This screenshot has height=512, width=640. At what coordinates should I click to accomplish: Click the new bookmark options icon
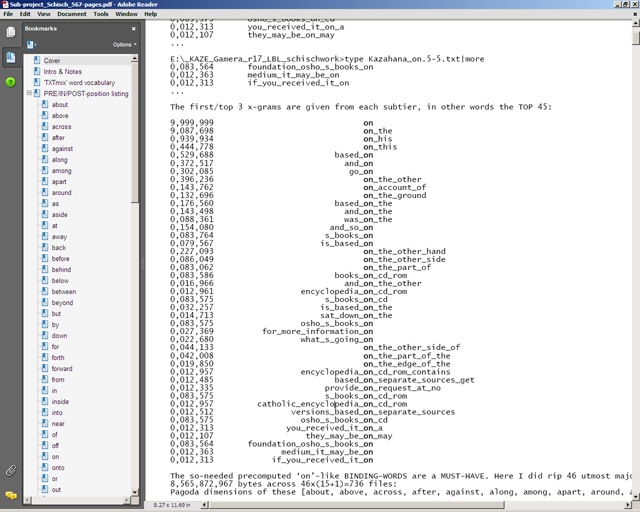pyautogui.click(x=31, y=45)
